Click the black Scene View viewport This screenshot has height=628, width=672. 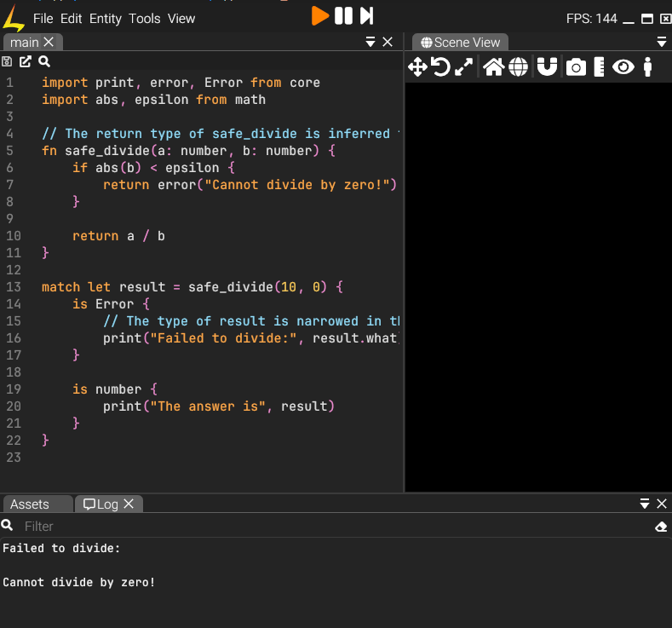tap(538, 287)
